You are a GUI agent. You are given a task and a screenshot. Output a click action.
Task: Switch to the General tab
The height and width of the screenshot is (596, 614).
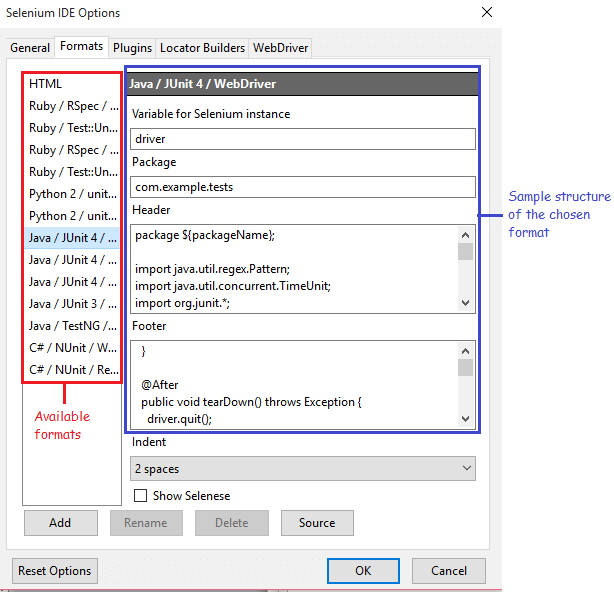tap(30, 48)
